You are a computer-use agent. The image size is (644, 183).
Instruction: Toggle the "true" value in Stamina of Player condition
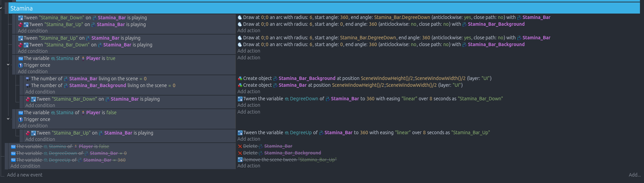pyautogui.click(x=111, y=58)
